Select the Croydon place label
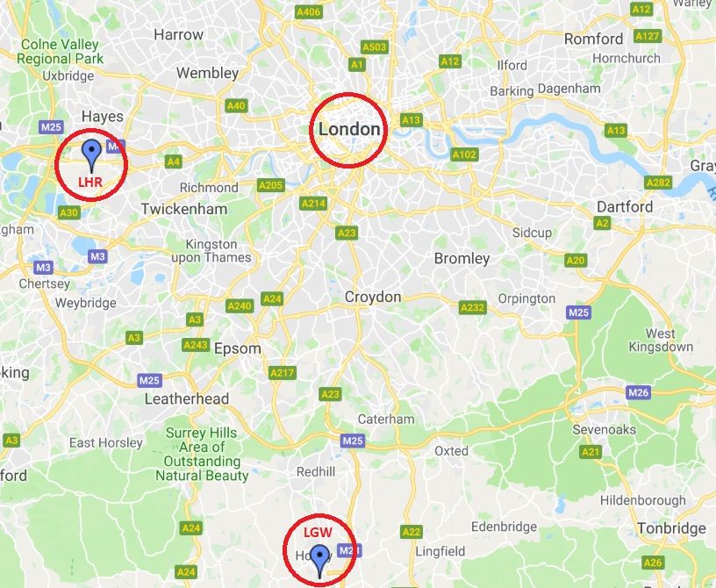 (x=373, y=297)
